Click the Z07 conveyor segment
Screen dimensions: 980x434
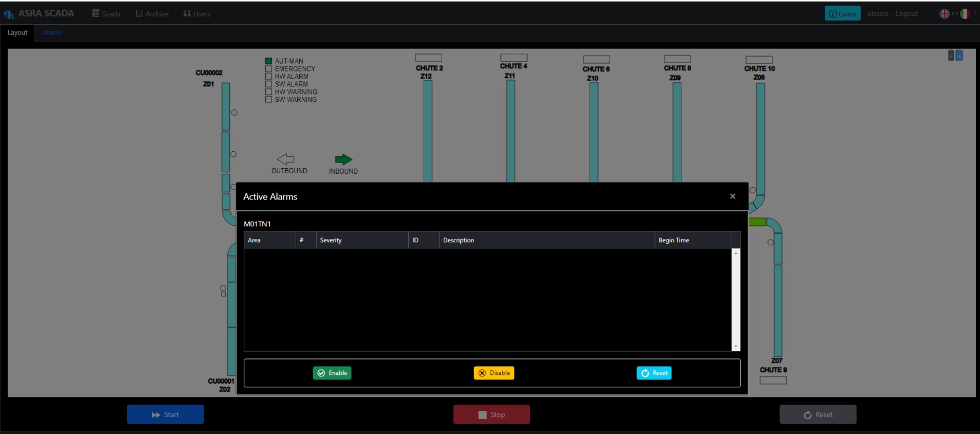778,311
